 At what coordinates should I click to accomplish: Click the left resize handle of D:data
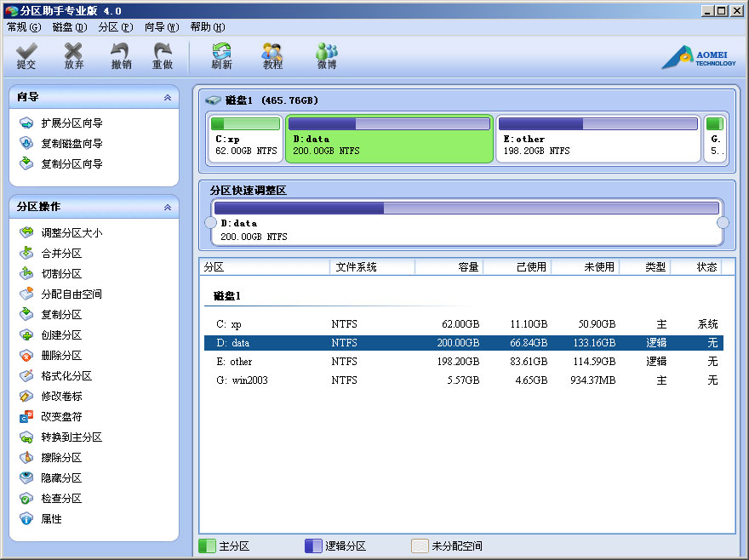point(210,222)
